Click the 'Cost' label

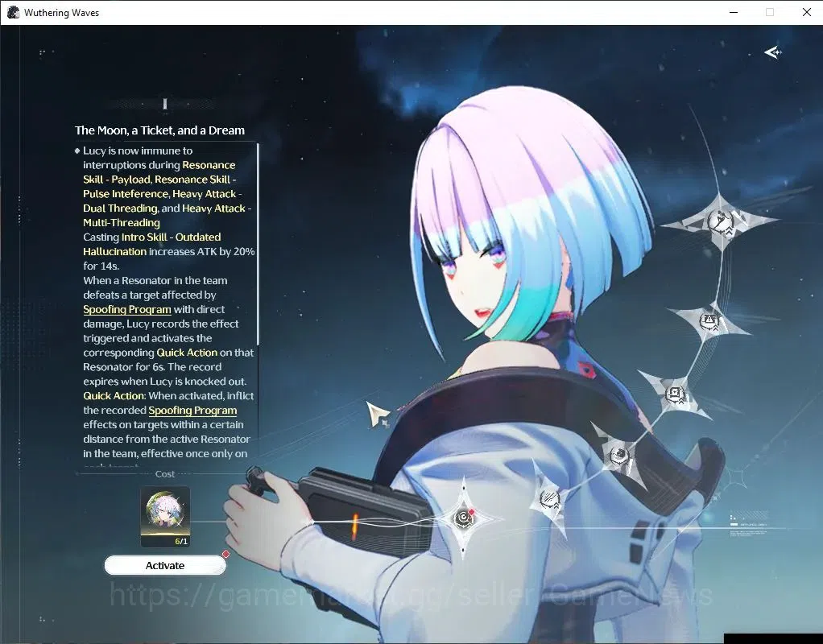tap(165, 474)
